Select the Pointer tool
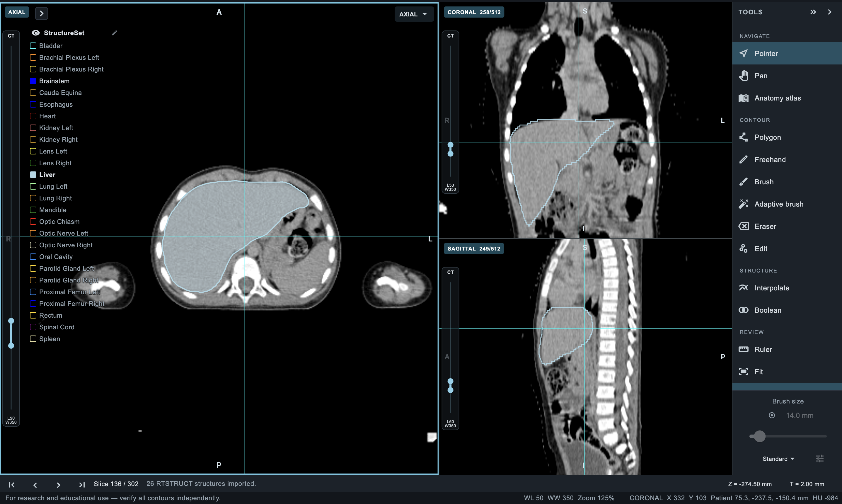This screenshot has height=504, width=842. (787, 53)
